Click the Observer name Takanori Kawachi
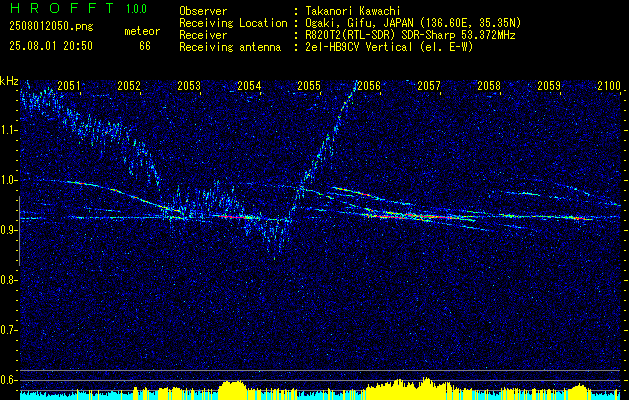The width and height of the screenshot is (629, 400). coord(352,11)
